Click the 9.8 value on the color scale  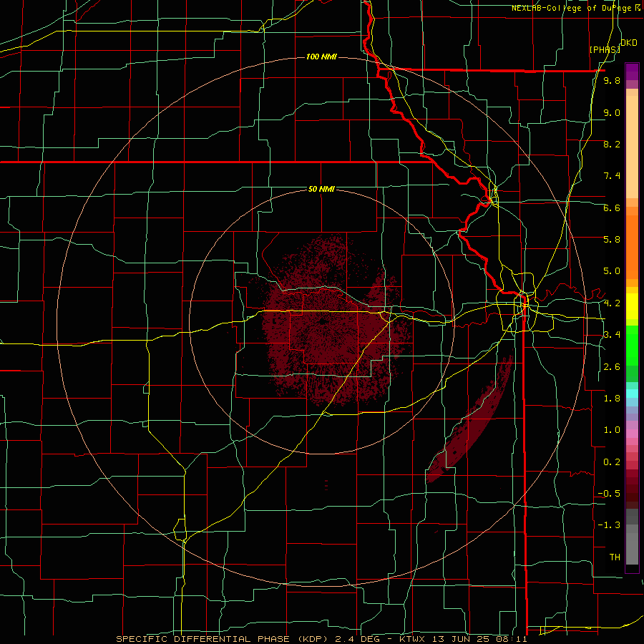click(612, 81)
